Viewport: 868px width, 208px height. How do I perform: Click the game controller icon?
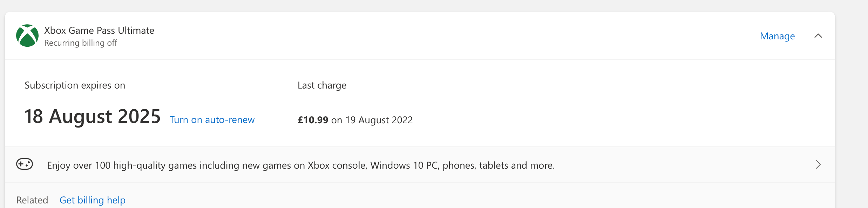25,164
